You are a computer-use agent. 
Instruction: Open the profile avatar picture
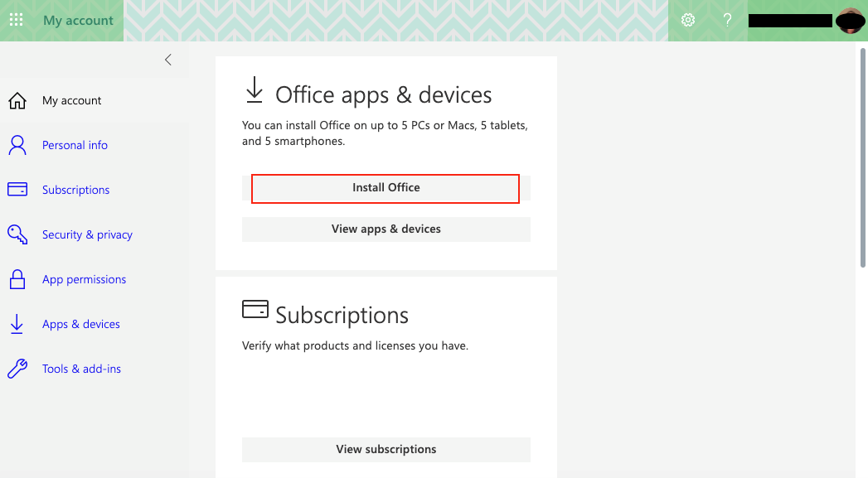point(850,21)
